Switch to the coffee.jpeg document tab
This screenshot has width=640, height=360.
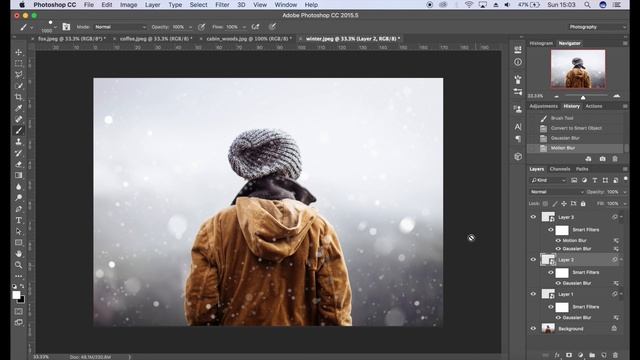click(156, 39)
